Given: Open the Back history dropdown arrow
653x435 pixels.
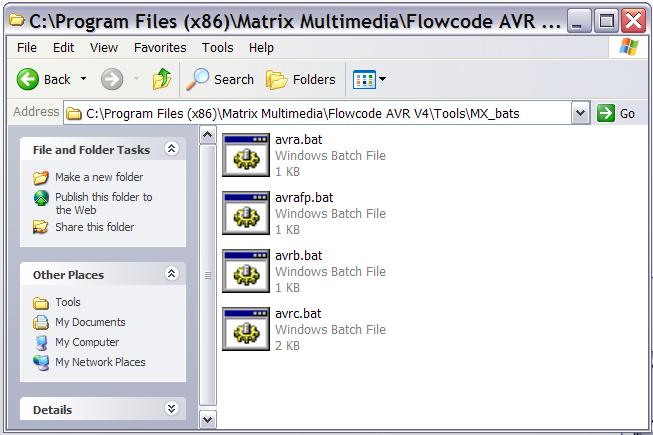Looking at the screenshot, I should click(x=83, y=79).
